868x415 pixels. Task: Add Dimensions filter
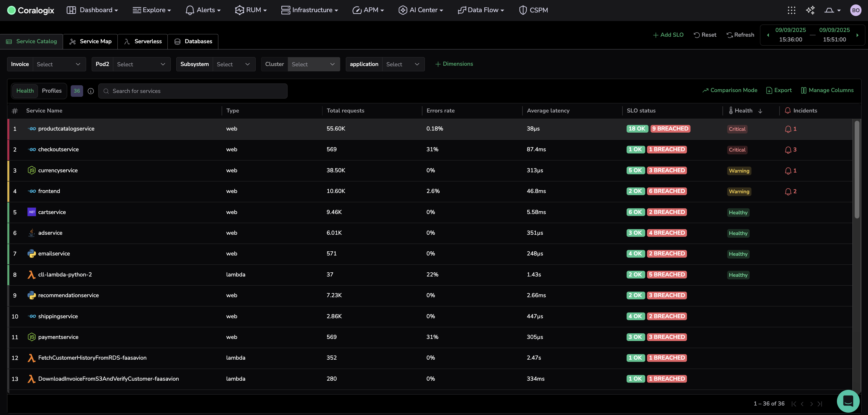(x=454, y=64)
